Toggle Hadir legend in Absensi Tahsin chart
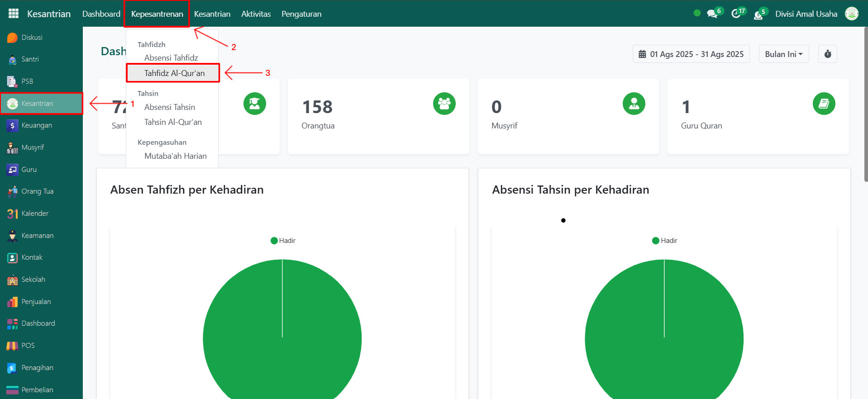Screen dimensions: 868x399 [x=664, y=241]
